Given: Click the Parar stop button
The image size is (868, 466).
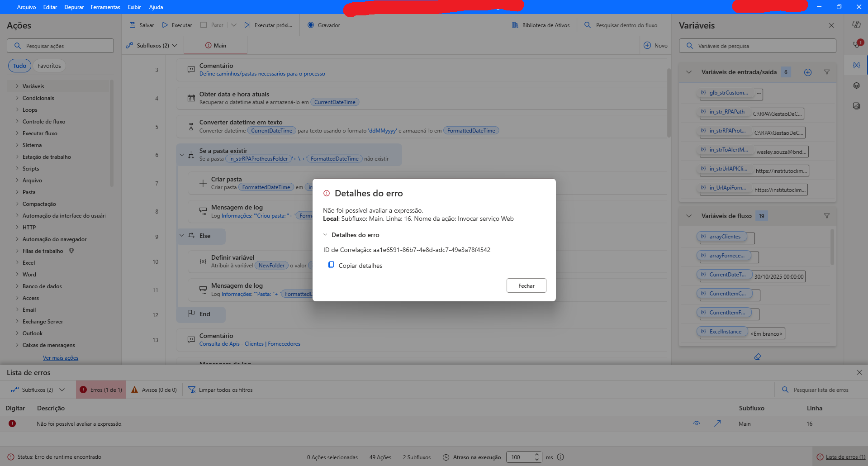Looking at the screenshot, I should point(212,25).
